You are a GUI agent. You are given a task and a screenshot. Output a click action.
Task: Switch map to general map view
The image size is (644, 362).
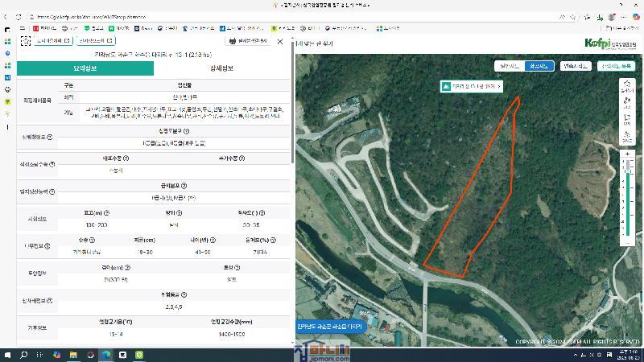point(510,66)
